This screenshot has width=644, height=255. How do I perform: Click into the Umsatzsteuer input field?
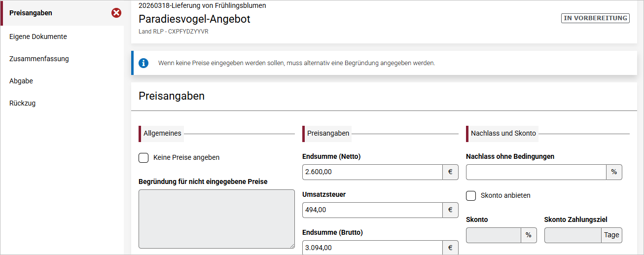[372, 210]
